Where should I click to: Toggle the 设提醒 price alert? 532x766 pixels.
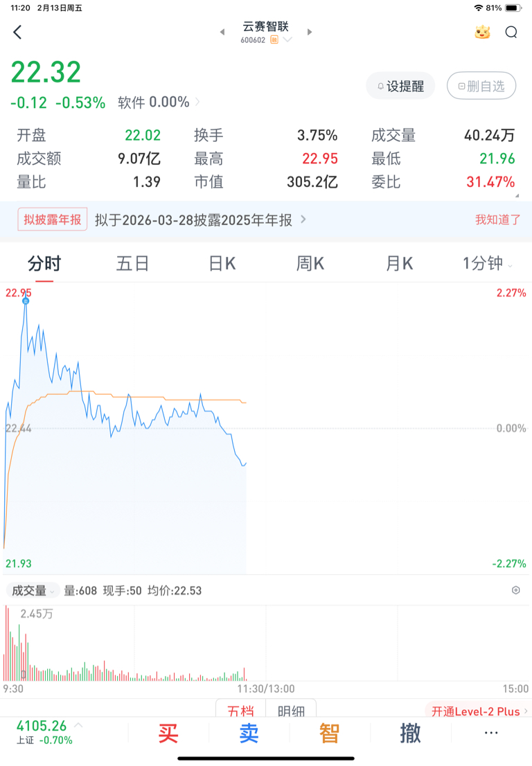[400, 86]
